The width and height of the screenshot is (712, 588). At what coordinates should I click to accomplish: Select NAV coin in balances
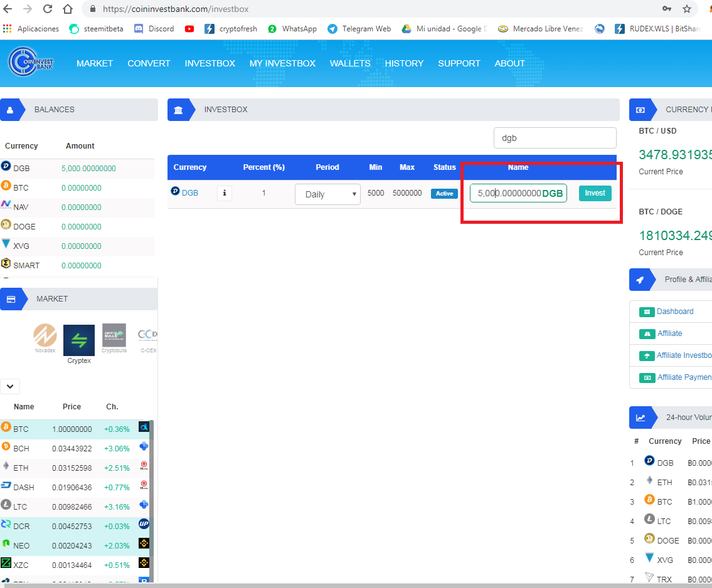pos(77,207)
